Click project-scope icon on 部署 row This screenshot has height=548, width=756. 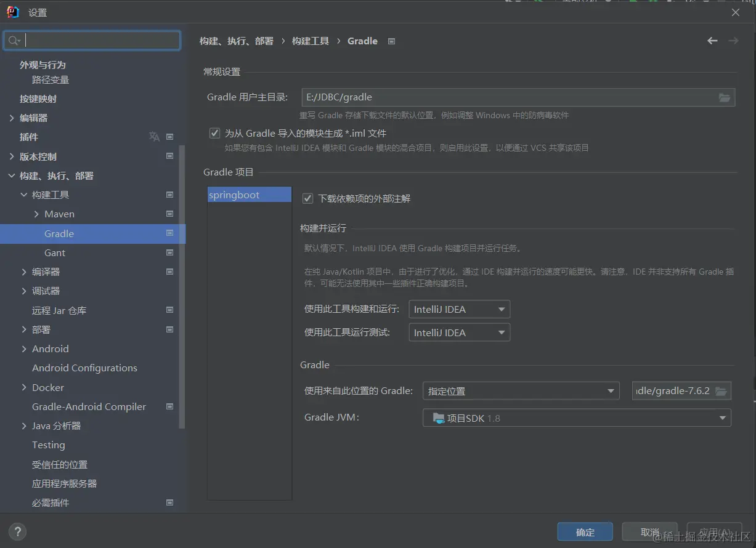click(170, 329)
